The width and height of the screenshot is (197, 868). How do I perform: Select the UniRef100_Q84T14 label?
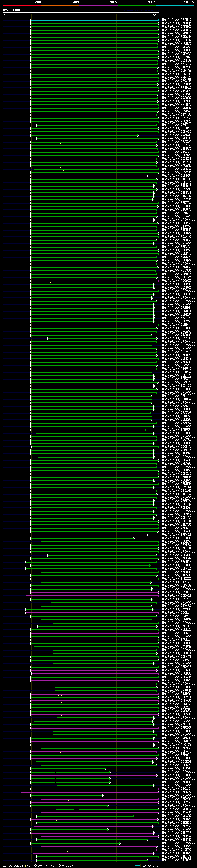[x=177, y=125]
